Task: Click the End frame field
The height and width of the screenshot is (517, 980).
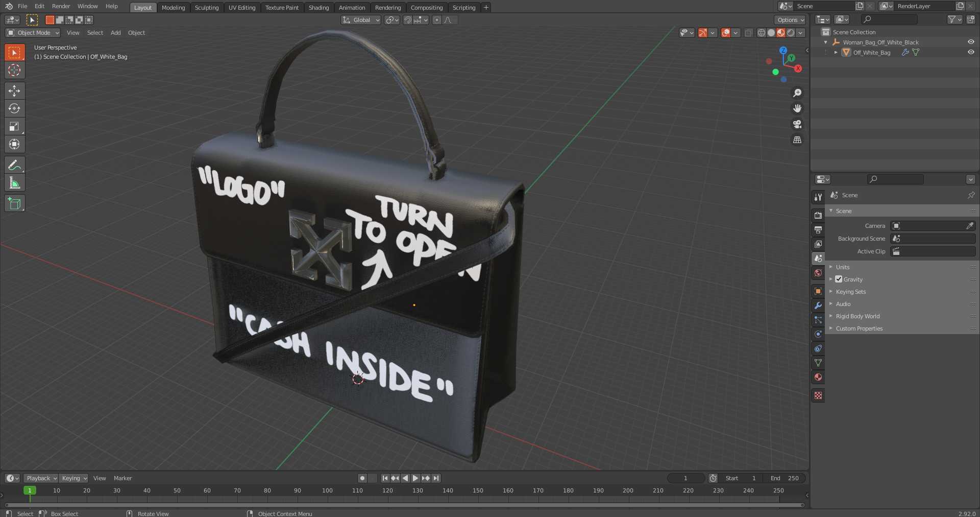Action: tap(785, 478)
